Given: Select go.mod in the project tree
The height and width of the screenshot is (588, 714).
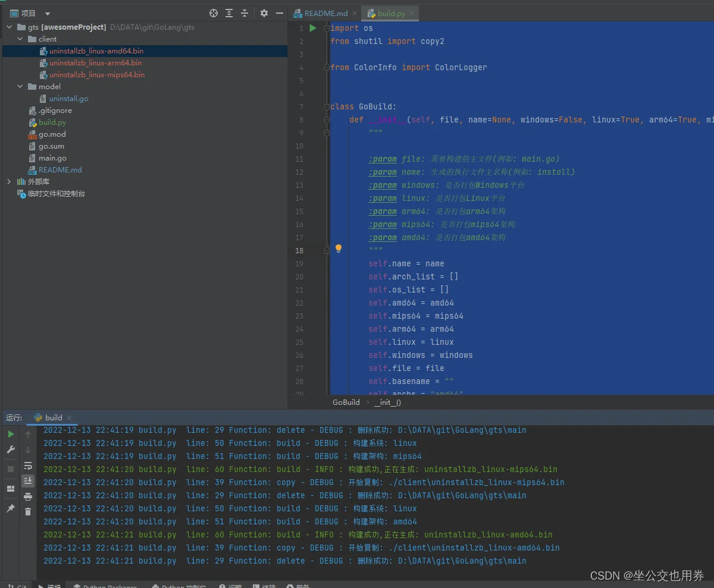Looking at the screenshot, I should pos(52,134).
